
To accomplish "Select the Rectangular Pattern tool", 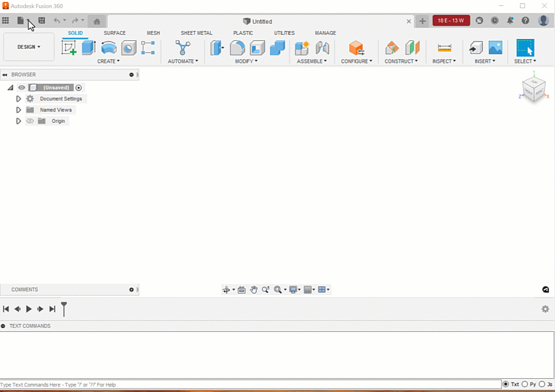I will tap(148, 48).
